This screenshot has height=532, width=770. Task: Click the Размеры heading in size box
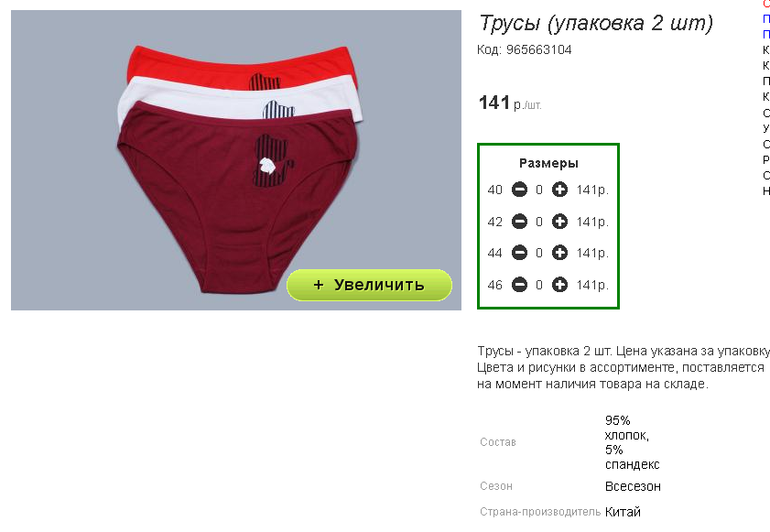548,164
